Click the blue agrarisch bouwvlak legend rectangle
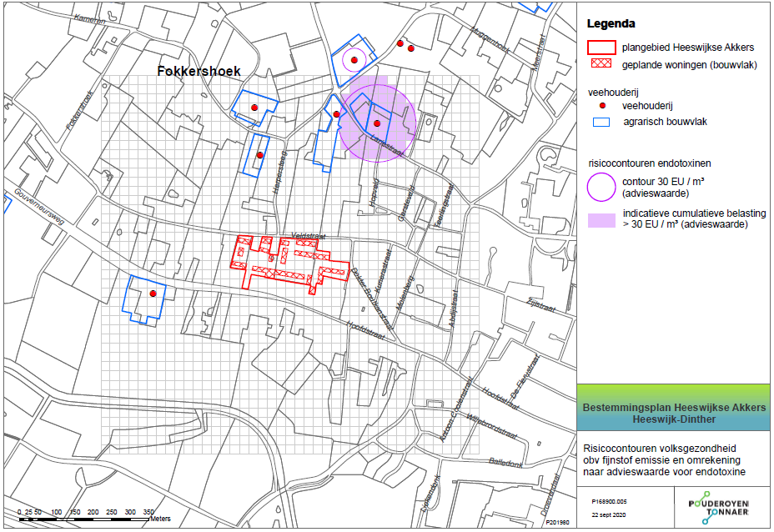 [601, 122]
